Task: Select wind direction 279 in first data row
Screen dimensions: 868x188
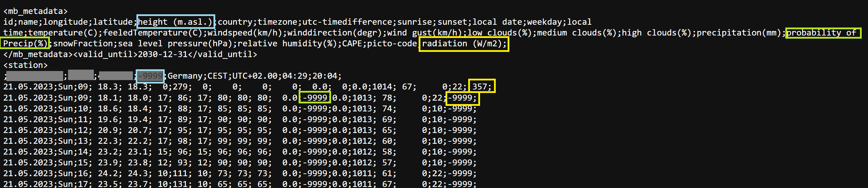Action: 180,87
